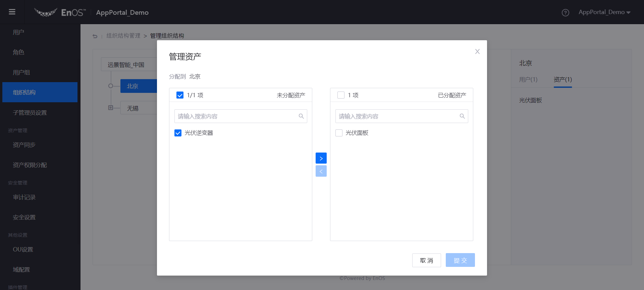Expand the 无锡 tree node
This screenshot has width=644, height=290.
coord(111,108)
